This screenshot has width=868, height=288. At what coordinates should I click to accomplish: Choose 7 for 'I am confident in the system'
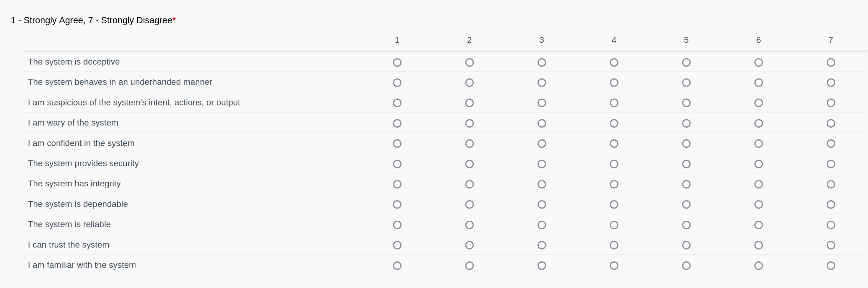(830, 144)
